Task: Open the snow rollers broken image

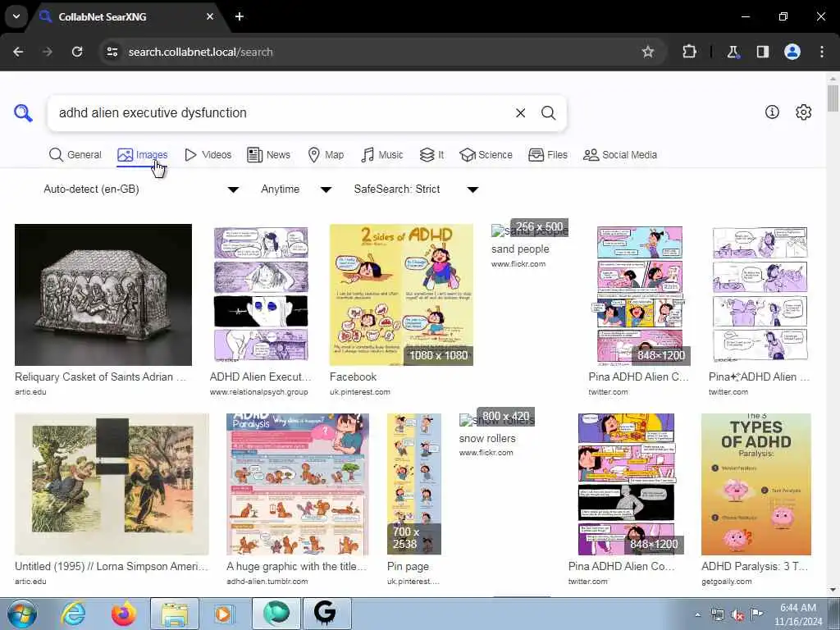Action: pyautogui.click(x=496, y=421)
